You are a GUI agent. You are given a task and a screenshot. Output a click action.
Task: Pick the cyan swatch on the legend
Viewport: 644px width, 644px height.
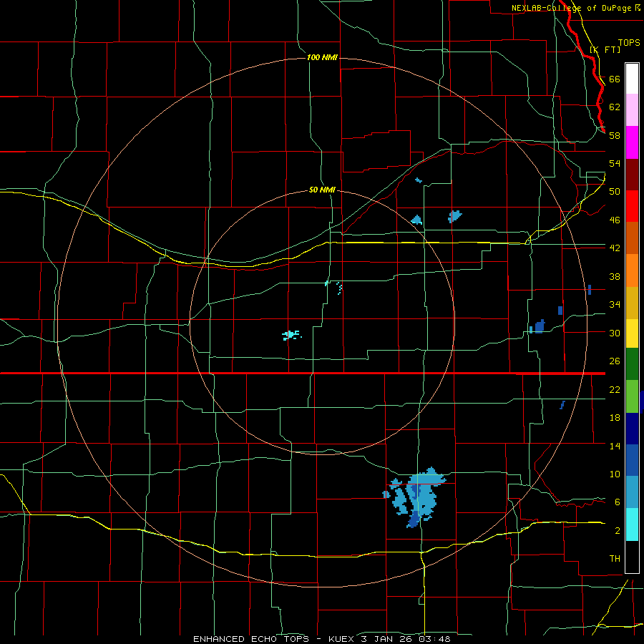coord(632,525)
